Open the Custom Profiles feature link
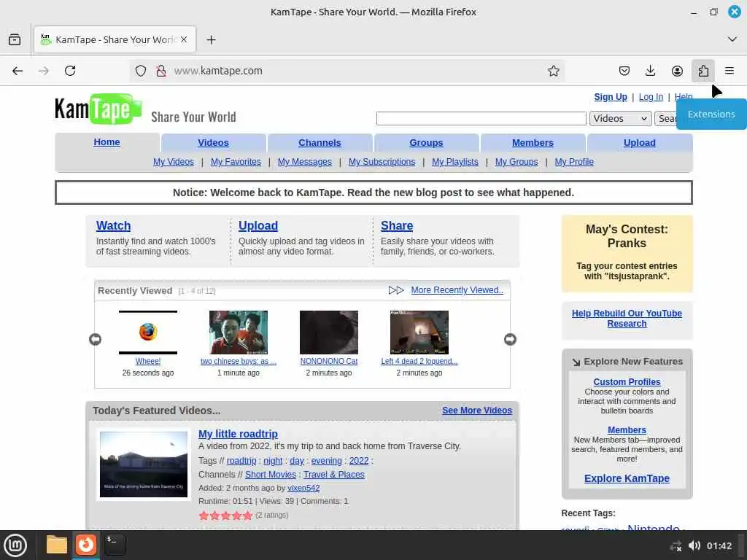Screen dimensions: 747x560 [x=627, y=382]
